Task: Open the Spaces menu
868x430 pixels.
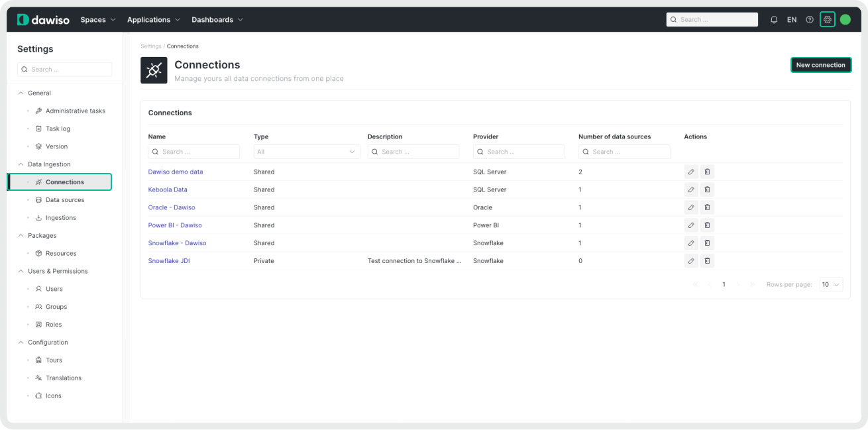Action: pos(98,20)
